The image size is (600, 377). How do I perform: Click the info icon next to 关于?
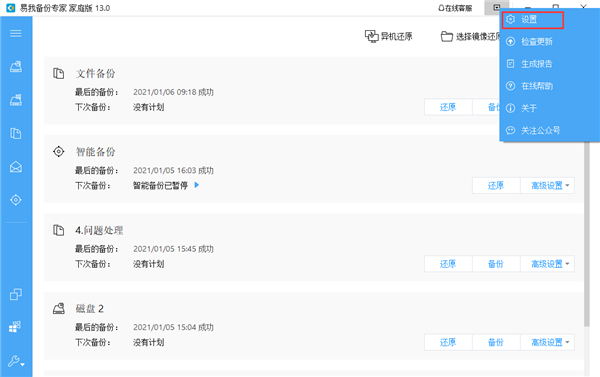pyautogui.click(x=510, y=108)
